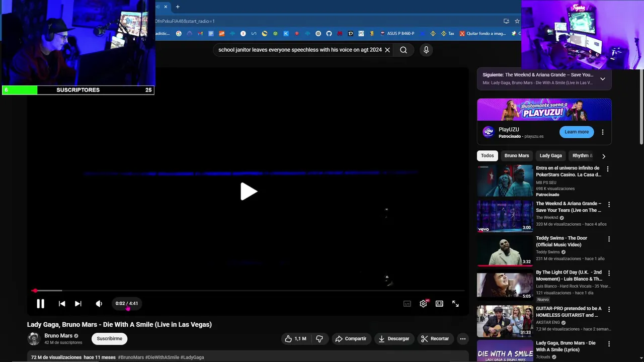Clear the search box text
This screenshot has height=362, width=644.
coord(387,50)
